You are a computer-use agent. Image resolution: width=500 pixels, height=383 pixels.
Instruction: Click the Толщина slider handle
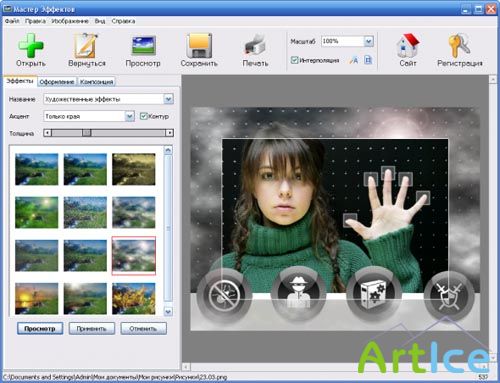(87, 133)
